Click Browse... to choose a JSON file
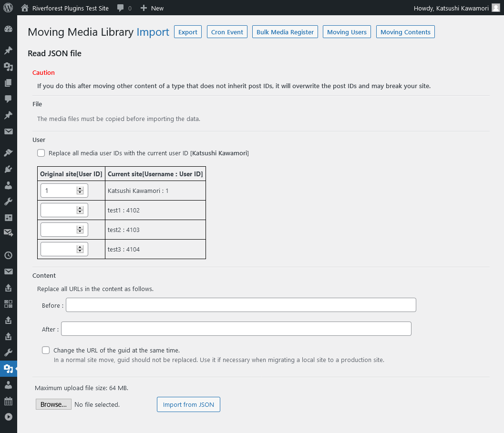Image resolution: width=504 pixels, height=433 pixels. 53,404
